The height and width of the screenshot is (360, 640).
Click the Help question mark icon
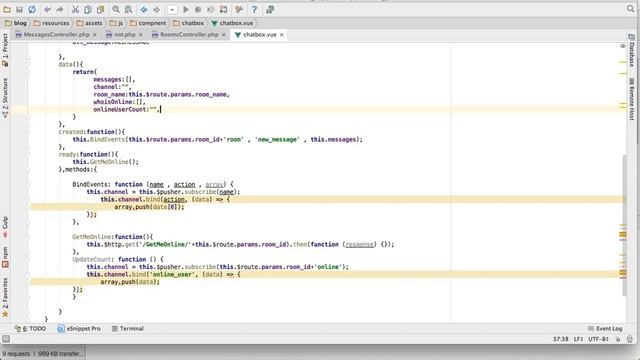coord(254,9)
